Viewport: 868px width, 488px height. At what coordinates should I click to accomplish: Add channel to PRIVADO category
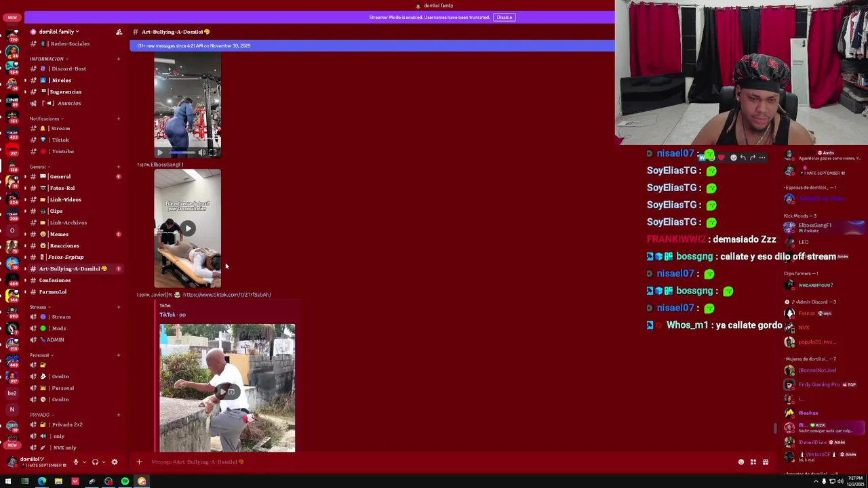pyautogui.click(x=119, y=415)
